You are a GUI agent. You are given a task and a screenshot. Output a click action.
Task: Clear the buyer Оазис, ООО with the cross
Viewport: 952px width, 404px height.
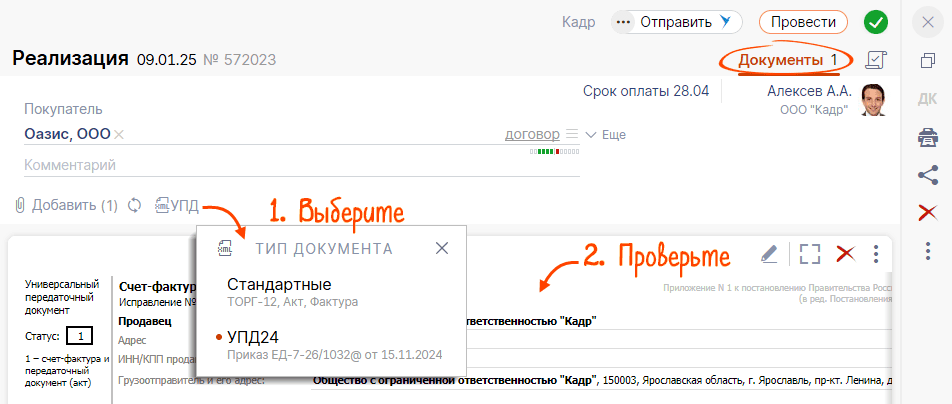point(119,135)
